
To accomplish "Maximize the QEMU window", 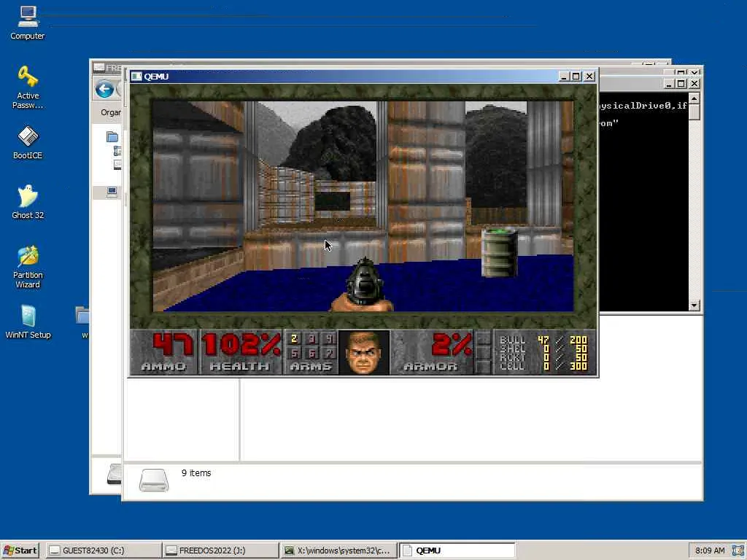I will [576, 76].
